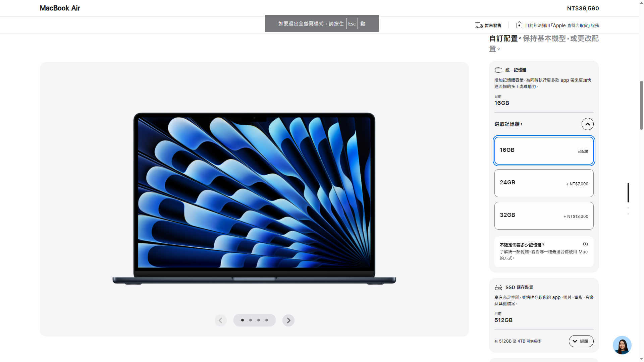This screenshot has height=362, width=644.
Task: Click the Apple Store pickup unavailable link
Action: [x=562, y=25]
